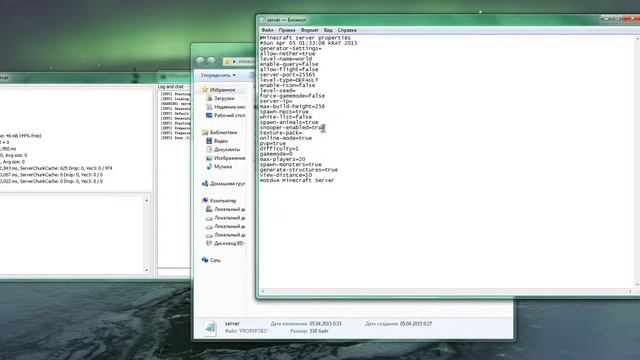Click the line online-mode=true
Screen dimensions: 640x360
pyautogui.click(x=286, y=138)
